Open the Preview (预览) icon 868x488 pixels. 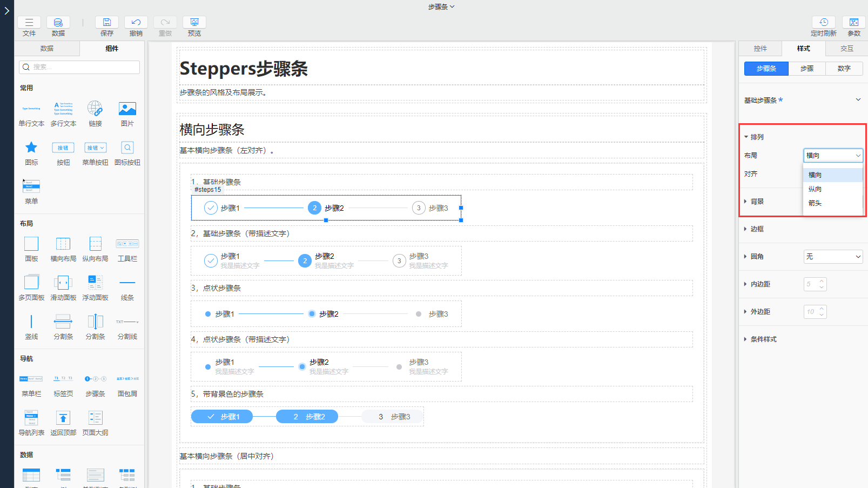point(194,23)
